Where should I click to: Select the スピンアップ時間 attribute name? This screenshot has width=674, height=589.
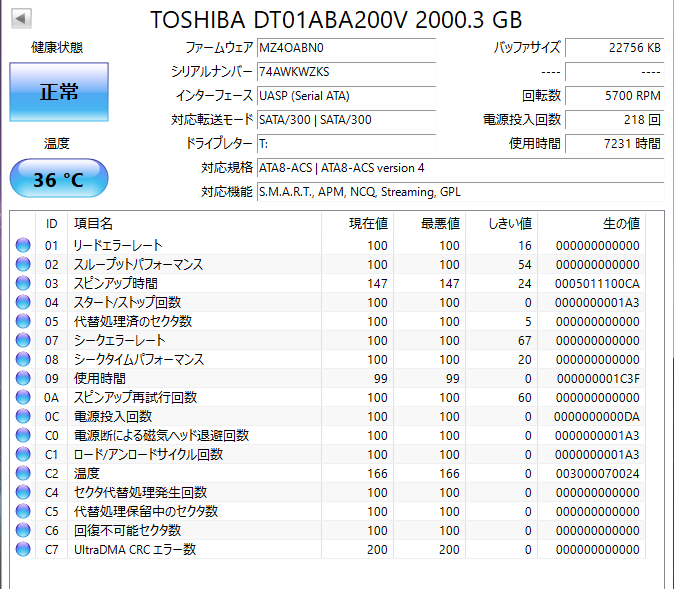(x=116, y=283)
